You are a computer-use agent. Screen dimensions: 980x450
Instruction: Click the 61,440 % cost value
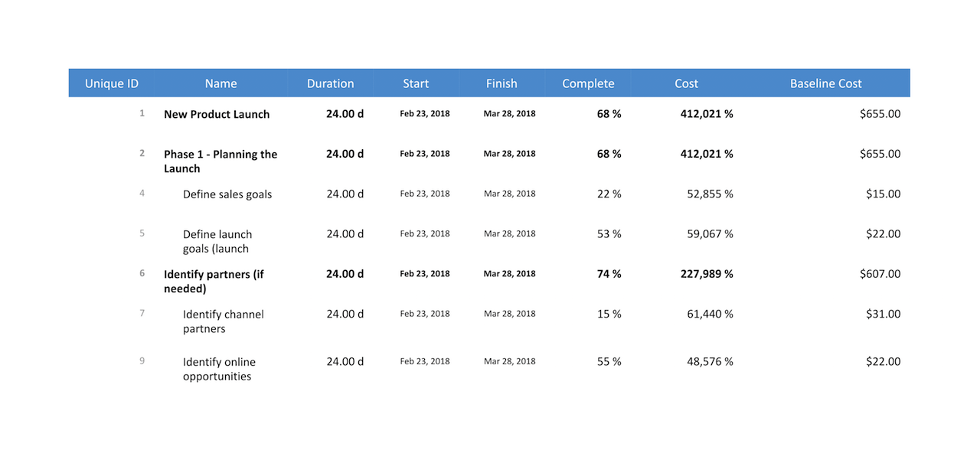pos(710,314)
